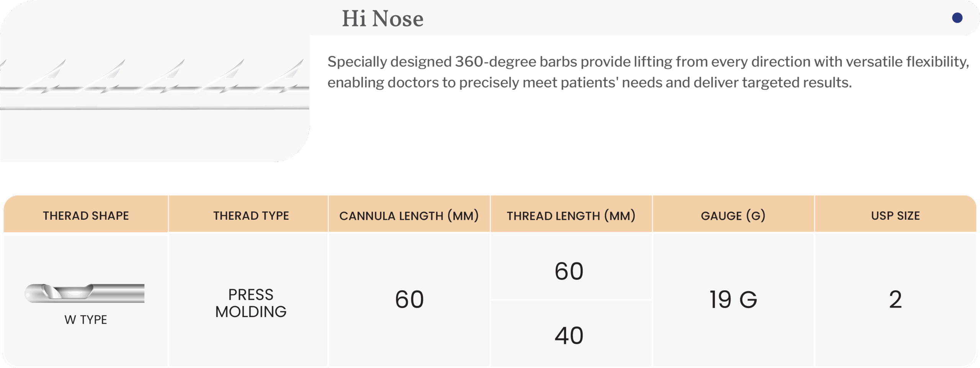
Task: Click the GAUGE (G) column header
Action: point(733,215)
